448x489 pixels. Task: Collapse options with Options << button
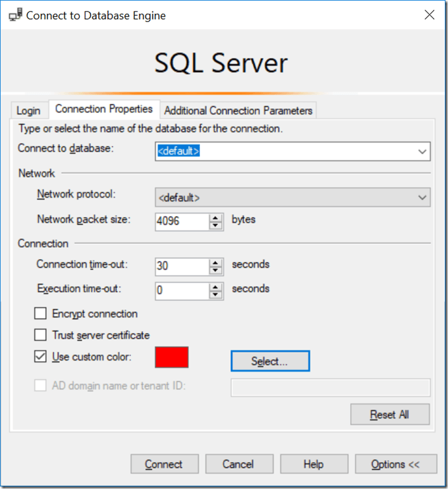point(396,464)
